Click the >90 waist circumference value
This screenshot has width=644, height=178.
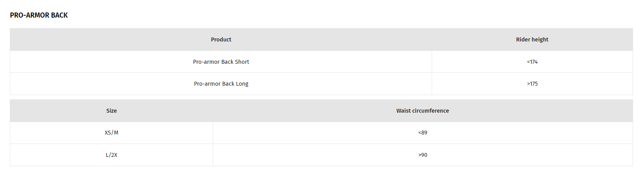[x=423, y=155]
